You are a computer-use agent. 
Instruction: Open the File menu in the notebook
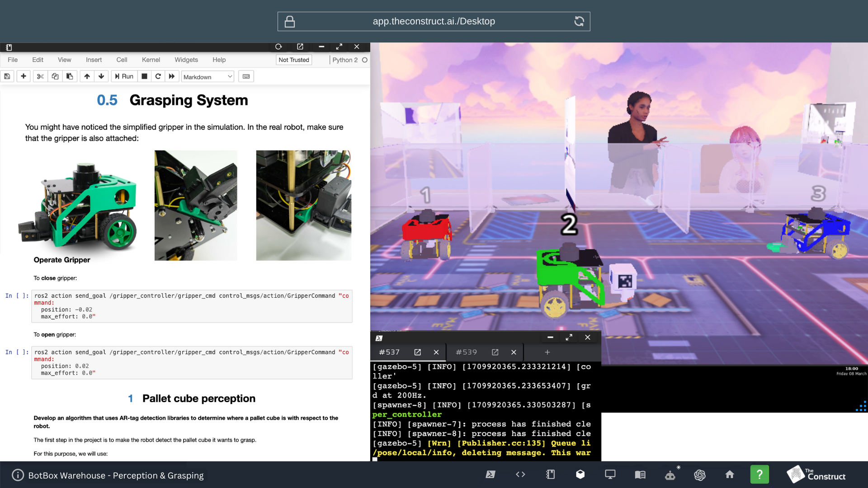coord(13,60)
